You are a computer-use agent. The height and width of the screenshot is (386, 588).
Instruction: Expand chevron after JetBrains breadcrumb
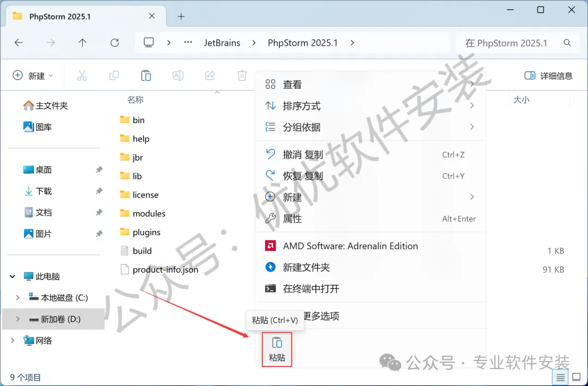point(254,43)
